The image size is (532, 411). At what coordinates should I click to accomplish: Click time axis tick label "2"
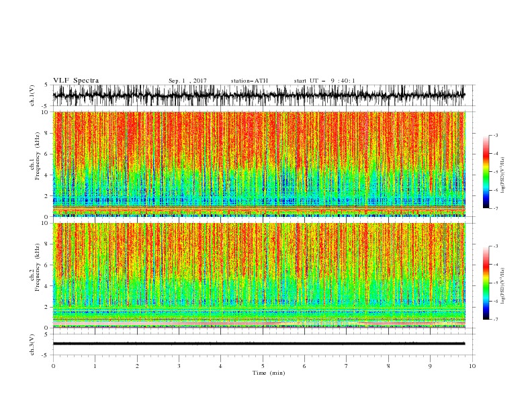137,366
